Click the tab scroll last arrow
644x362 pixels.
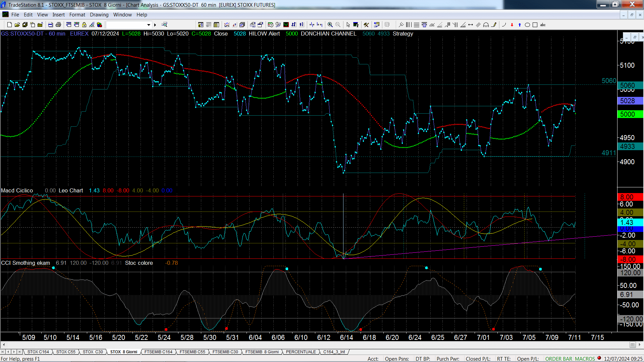click(x=19, y=352)
